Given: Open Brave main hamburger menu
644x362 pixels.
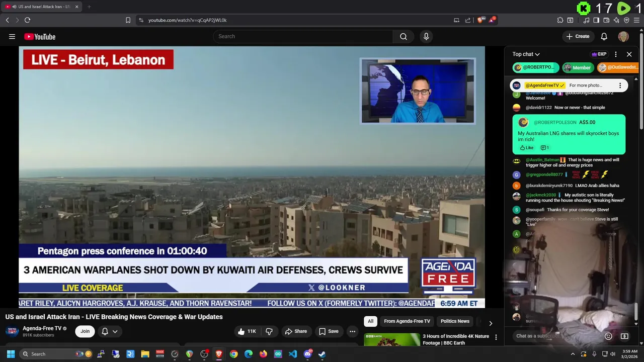Looking at the screenshot, I should [637, 20].
